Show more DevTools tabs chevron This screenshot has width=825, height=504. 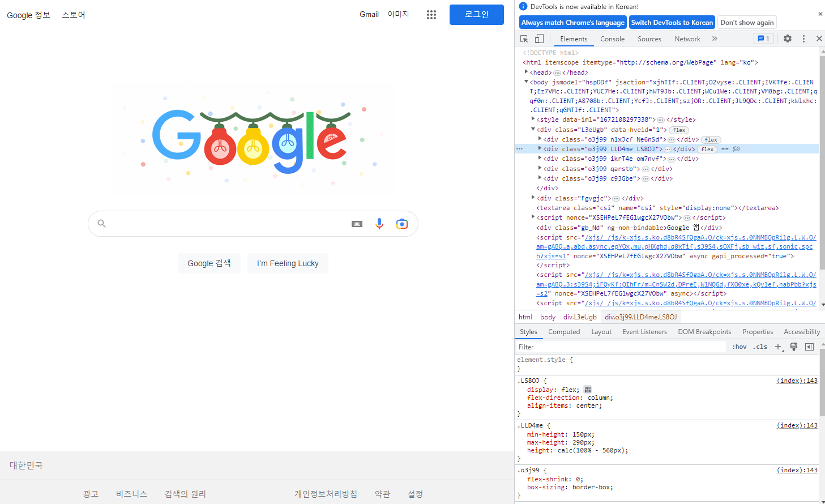pyautogui.click(x=715, y=39)
